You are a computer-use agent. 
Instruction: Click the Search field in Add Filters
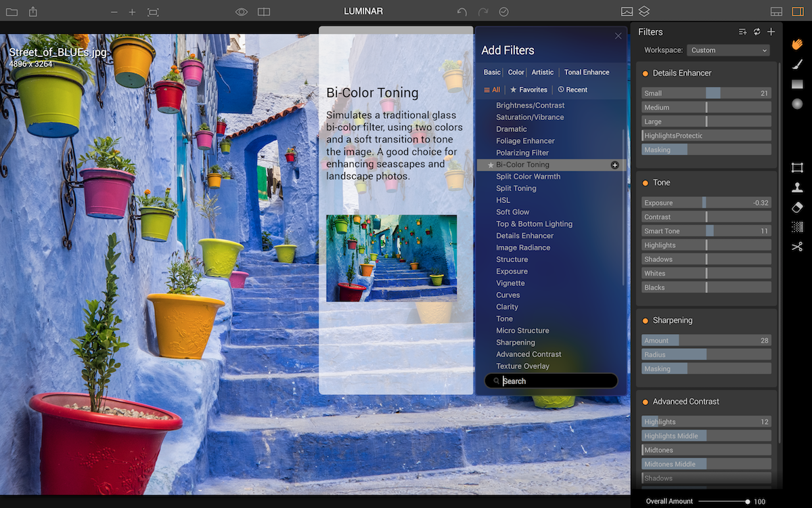click(x=551, y=381)
